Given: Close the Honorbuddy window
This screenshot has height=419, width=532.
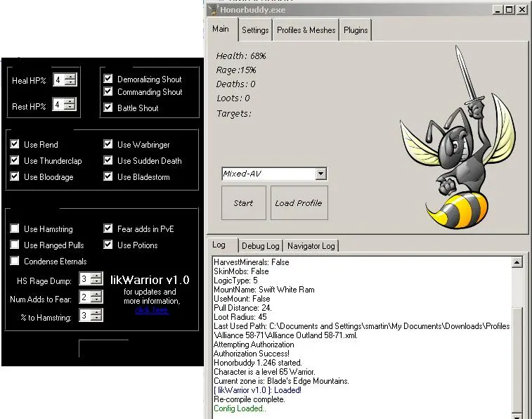Looking at the screenshot, I should [521, 10].
